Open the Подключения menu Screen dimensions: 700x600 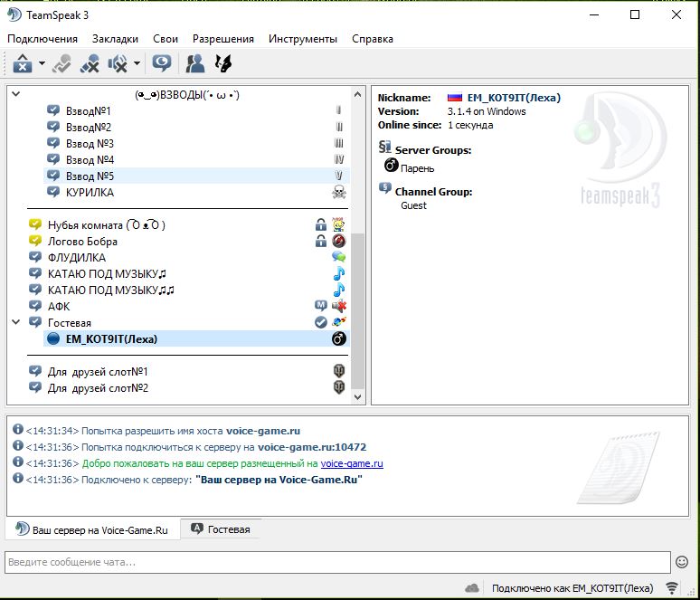(43, 39)
